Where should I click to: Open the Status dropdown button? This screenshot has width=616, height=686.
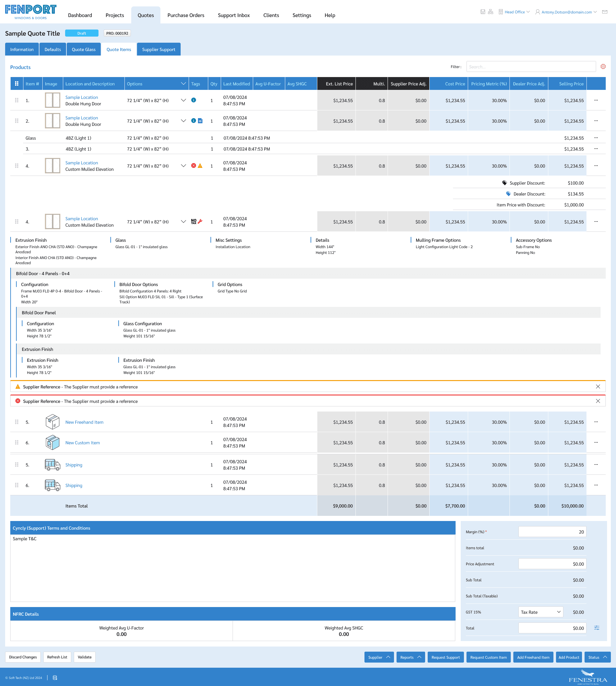tap(597, 657)
